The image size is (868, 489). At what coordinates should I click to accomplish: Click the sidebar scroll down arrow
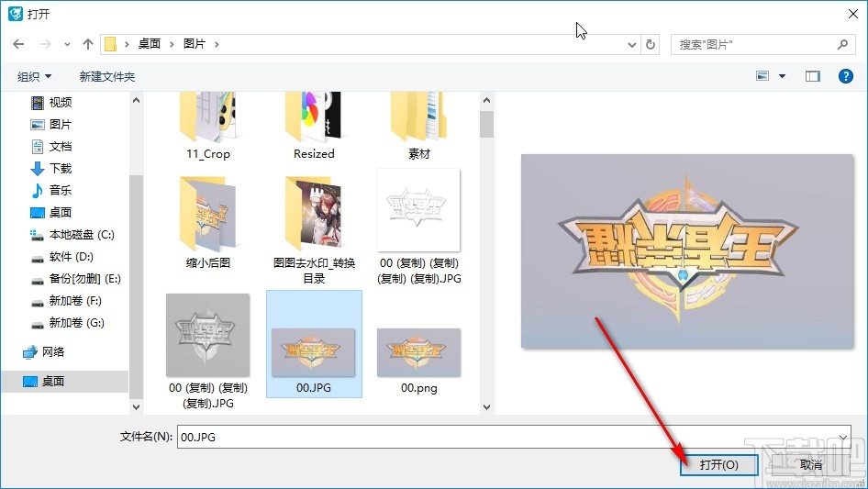coord(136,406)
